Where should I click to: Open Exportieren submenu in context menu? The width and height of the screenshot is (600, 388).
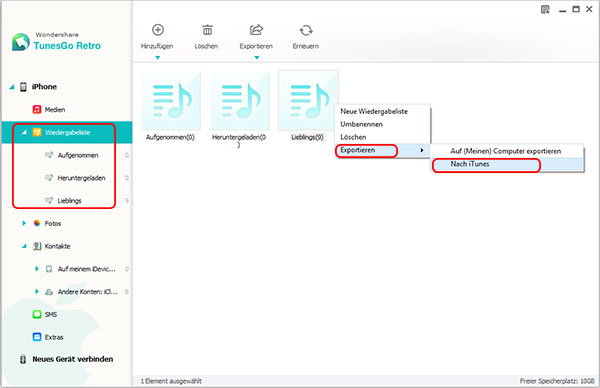(383, 150)
